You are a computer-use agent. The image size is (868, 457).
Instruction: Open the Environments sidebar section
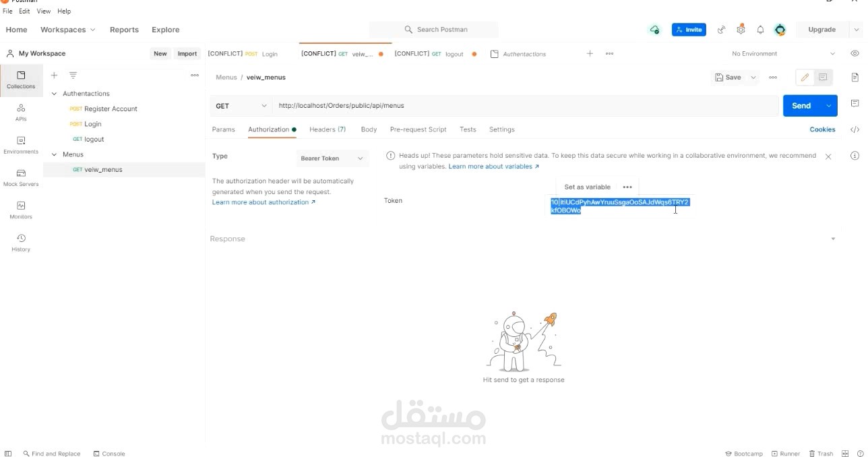click(21, 145)
